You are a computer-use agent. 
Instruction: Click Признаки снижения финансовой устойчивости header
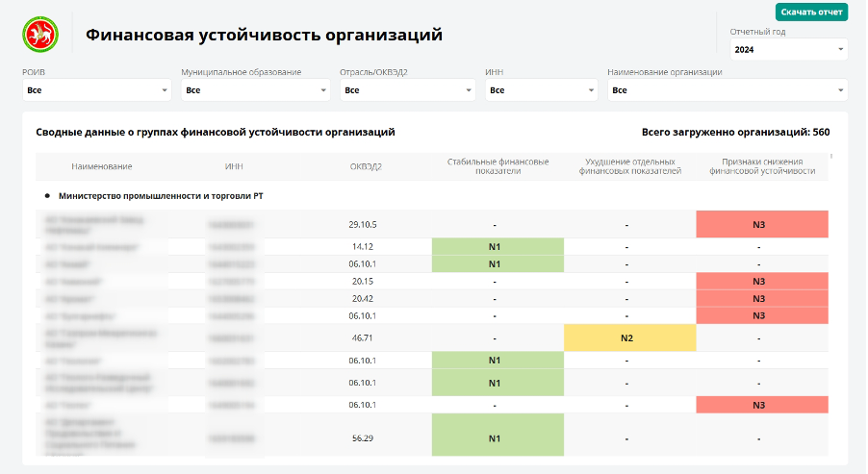coord(762,166)
